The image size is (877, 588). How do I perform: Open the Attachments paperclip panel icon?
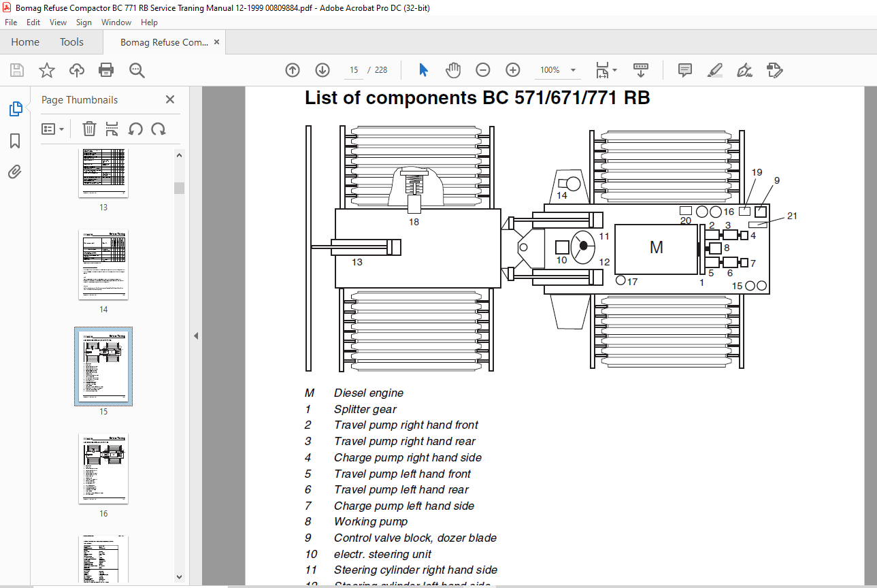tap(15, 172)
